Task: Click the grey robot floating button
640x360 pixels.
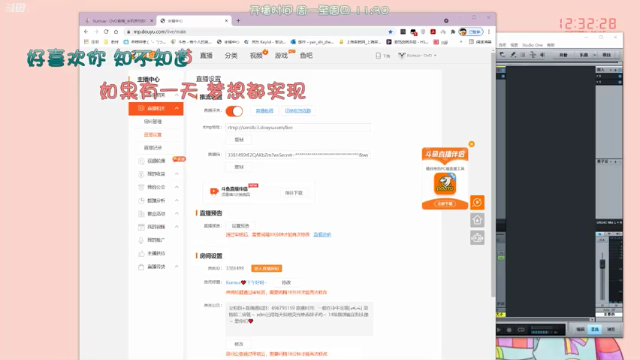Action: [477, 238]
